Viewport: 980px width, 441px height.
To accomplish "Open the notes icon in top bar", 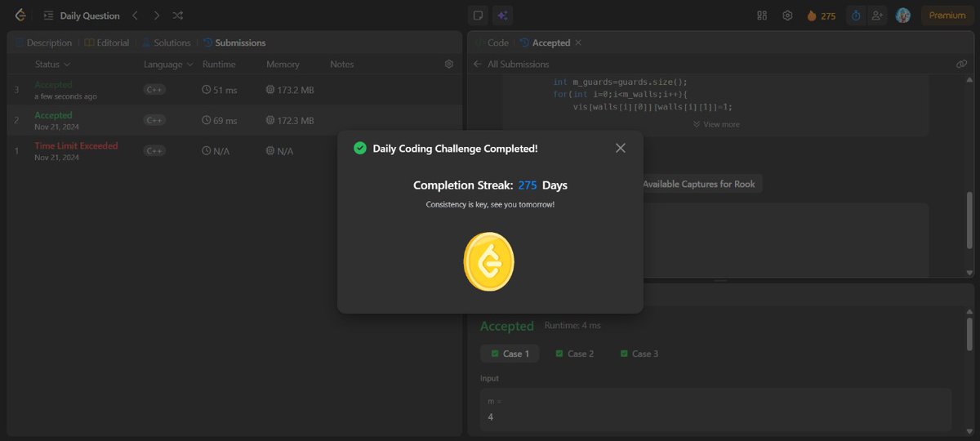I will [479, 16].
